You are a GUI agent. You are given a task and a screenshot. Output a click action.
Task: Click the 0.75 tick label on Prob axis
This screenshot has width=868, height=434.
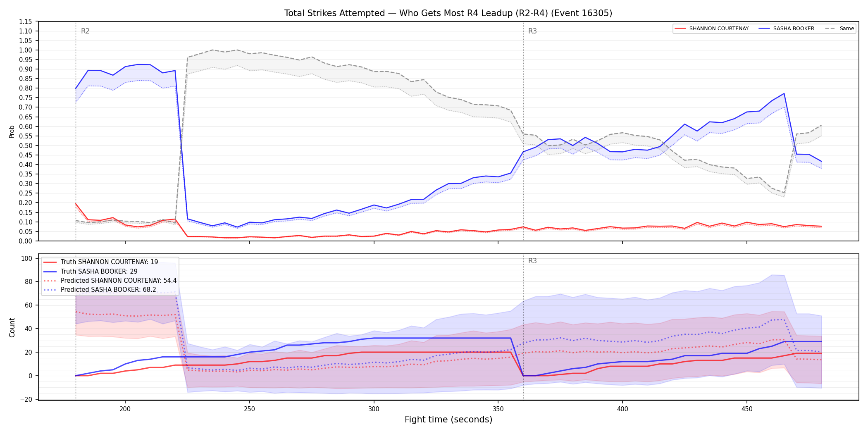(x=26, y=98)
